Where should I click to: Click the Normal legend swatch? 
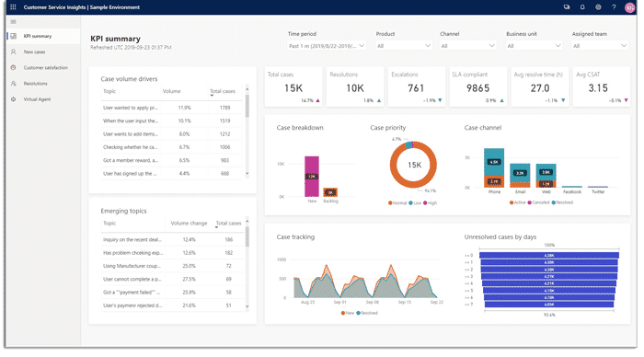[x=390, y=203]
